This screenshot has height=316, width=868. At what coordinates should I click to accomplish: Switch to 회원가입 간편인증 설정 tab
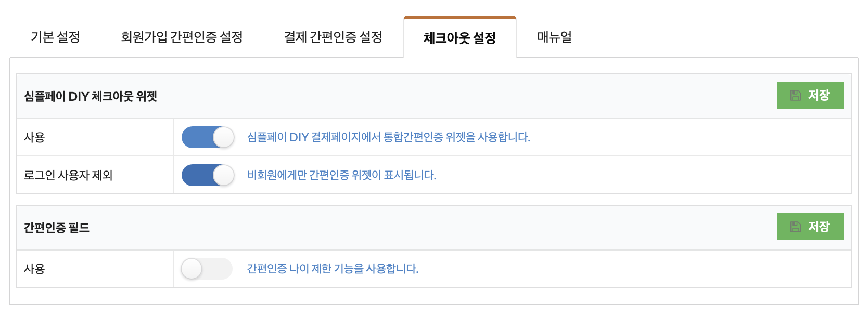(x=182, y=37)
